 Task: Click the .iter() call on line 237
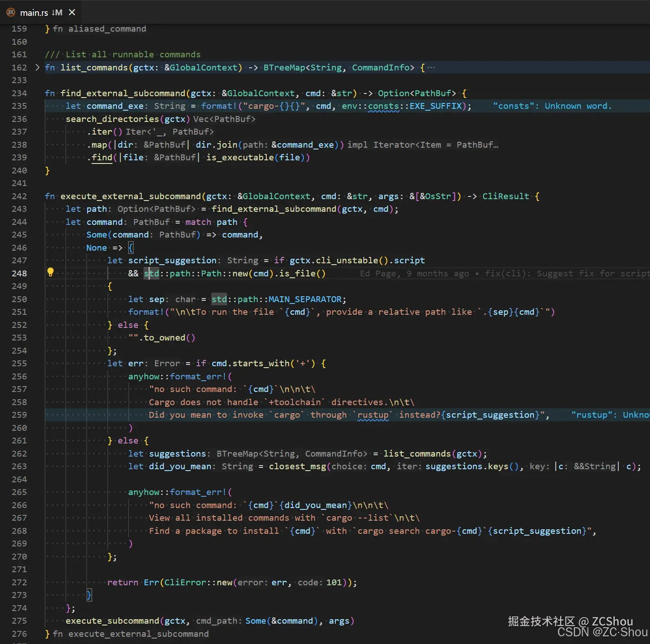pyautogui.click(x=105, y=132)
